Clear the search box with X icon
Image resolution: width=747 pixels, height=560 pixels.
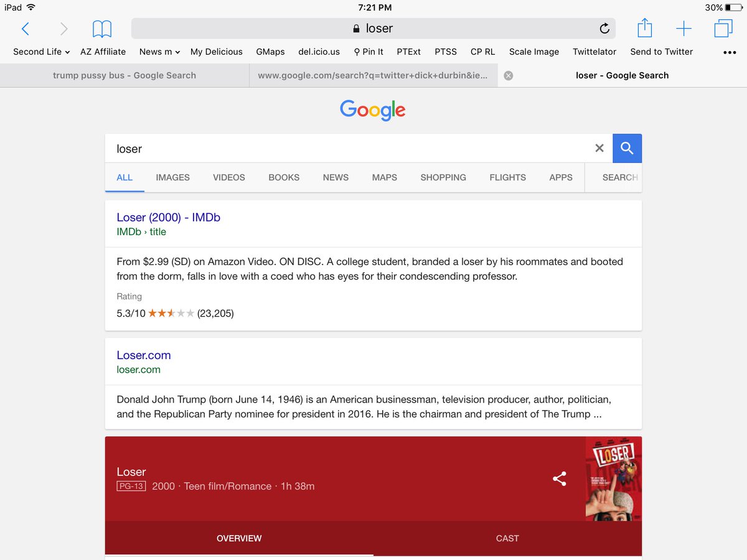[x=599, y=148]
